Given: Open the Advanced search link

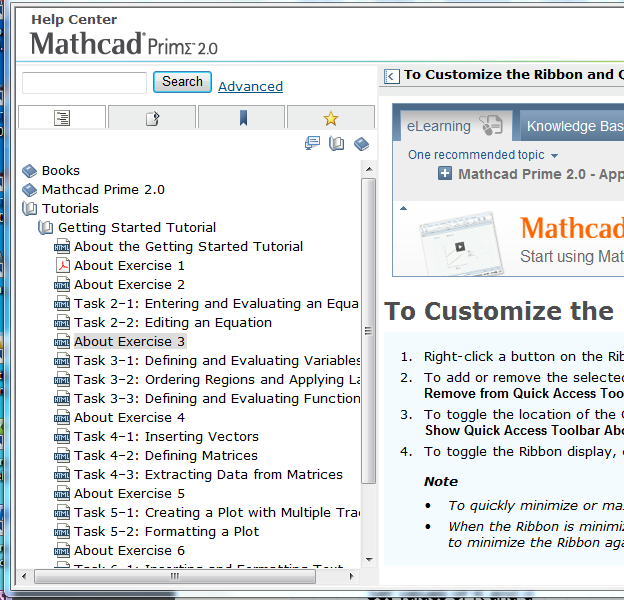Looking at the screenshot, I should (250, 86).
